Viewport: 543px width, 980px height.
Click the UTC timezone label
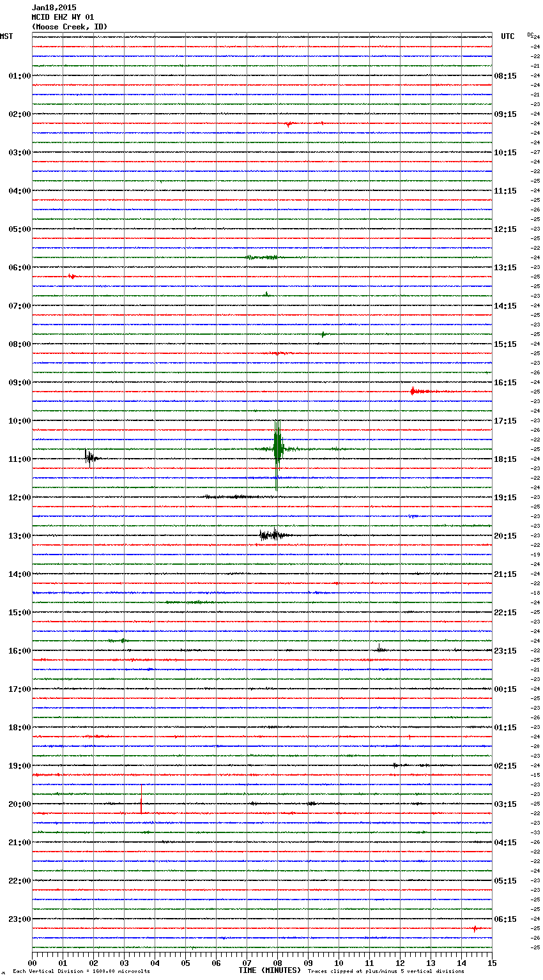[x=507, y=36]
